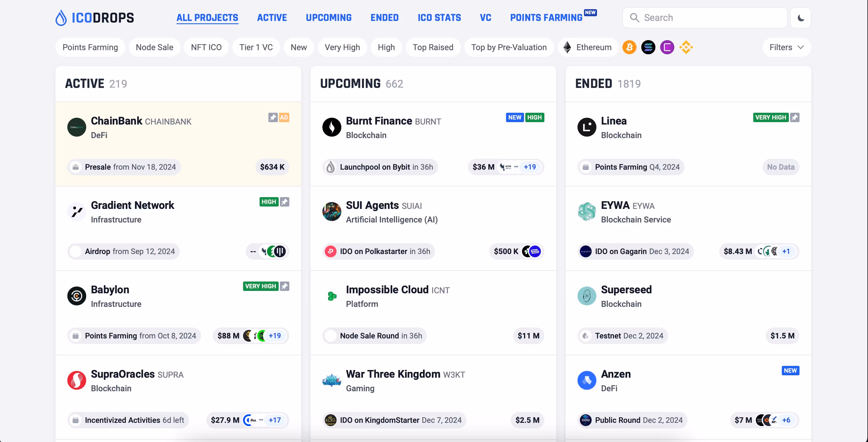This screenshot has width=868, height=442.
Task: Click Gradient Network investor icons
Action: pos(273,251)
